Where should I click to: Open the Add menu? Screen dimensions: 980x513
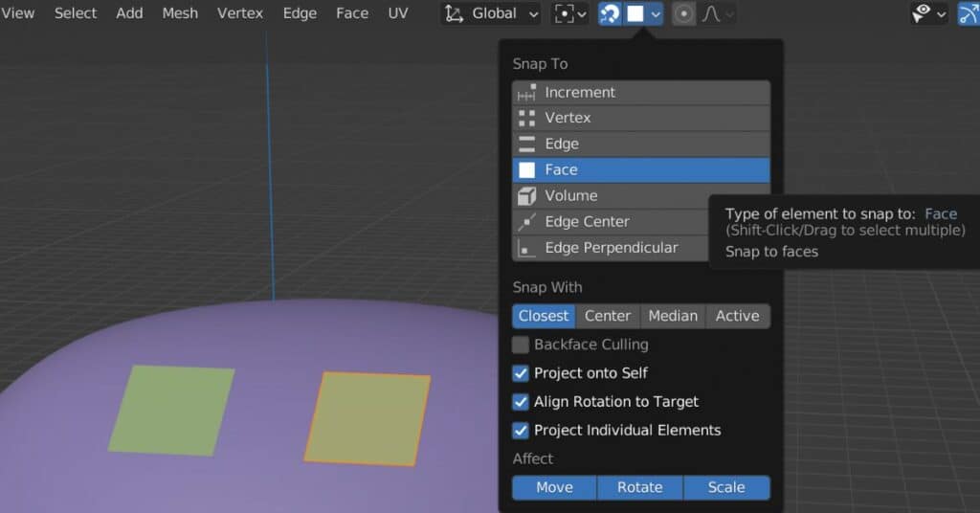[x=129, y=13]
